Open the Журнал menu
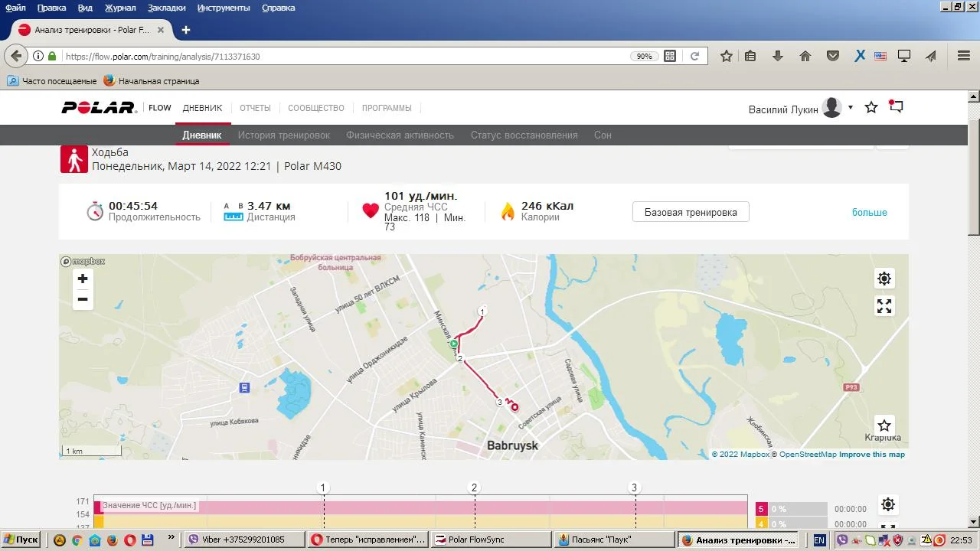 click(x=119, y=8)
